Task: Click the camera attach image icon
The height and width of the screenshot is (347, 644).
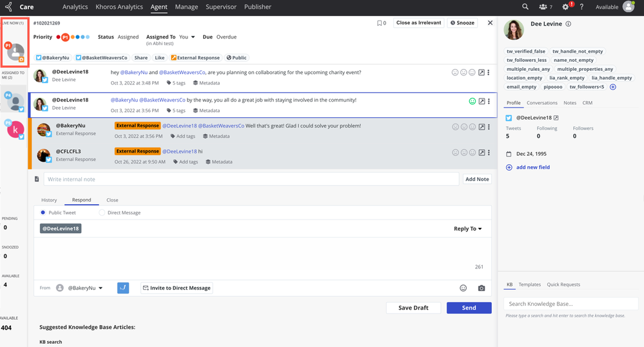Action: click(481, 288)
